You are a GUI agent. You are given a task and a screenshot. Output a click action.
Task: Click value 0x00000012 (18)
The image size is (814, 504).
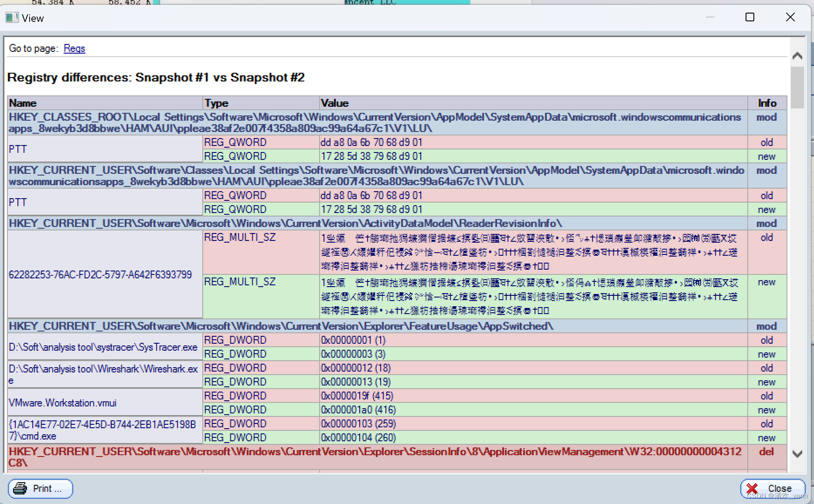click(533, 368)
